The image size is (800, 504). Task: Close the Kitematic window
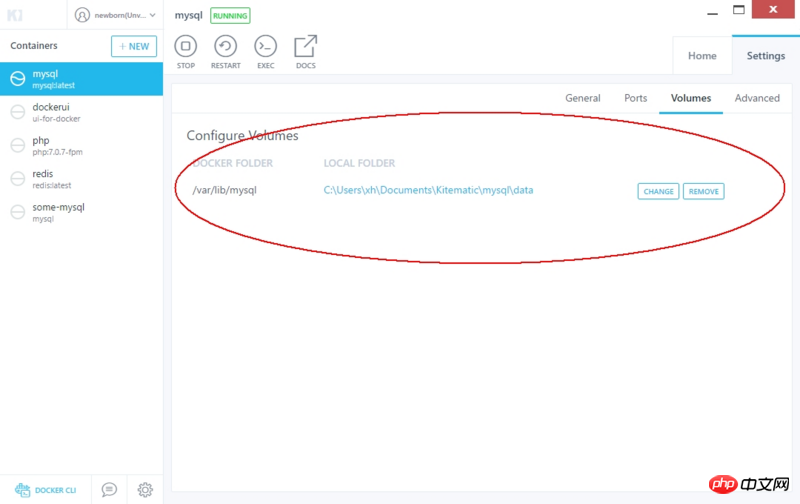point(773,9)
